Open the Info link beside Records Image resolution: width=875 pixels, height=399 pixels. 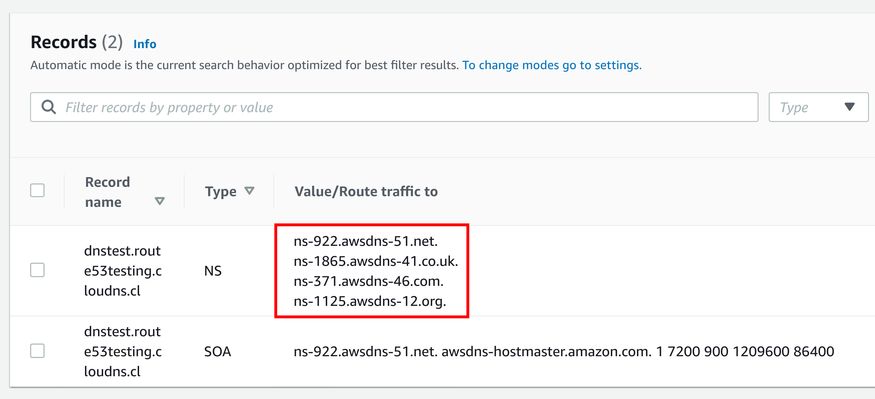[x=145, y=44]
